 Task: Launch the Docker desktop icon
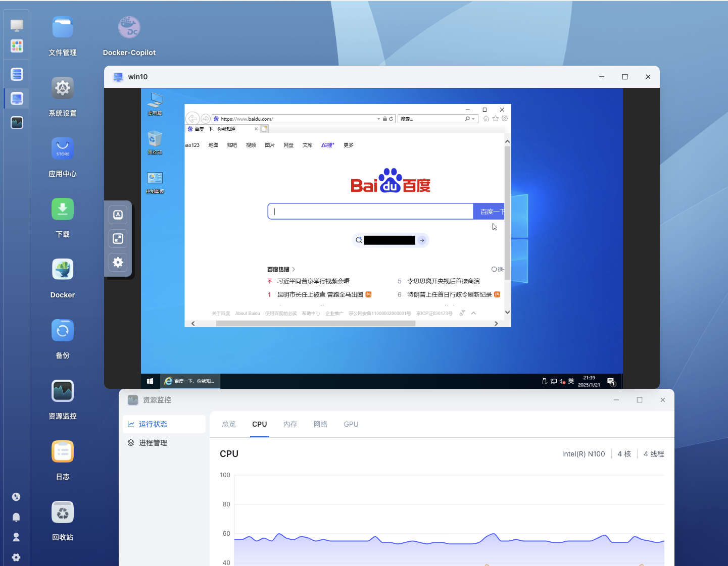tap(63, 270)
